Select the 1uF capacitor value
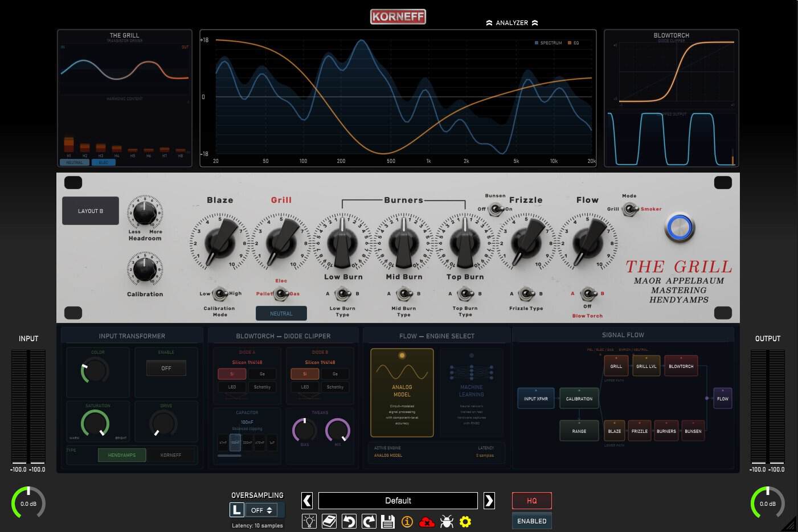Viewport: 798px width, 532px height. (272, 443)
